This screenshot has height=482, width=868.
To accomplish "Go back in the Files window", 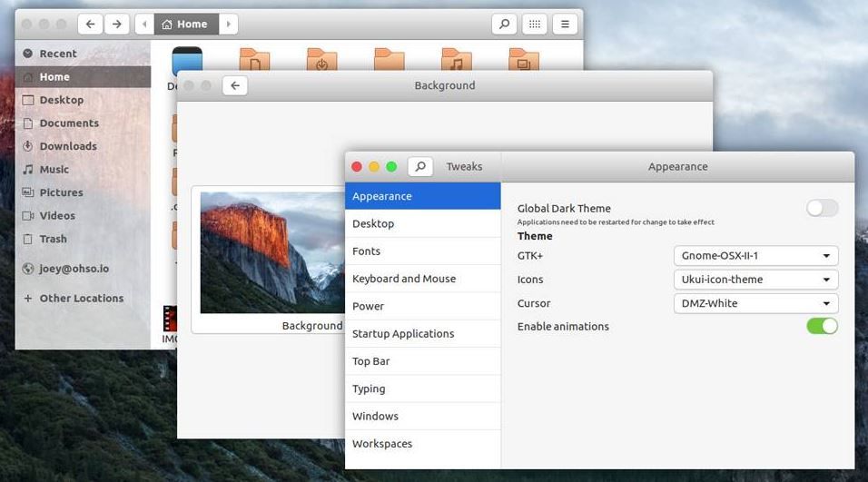I will pyautogui.click(x=90, y=25).
